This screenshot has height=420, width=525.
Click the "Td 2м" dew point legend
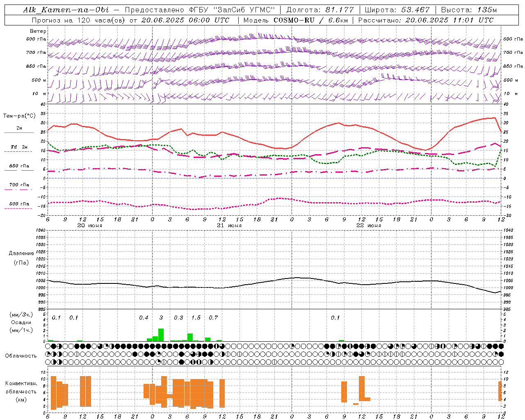19,147
